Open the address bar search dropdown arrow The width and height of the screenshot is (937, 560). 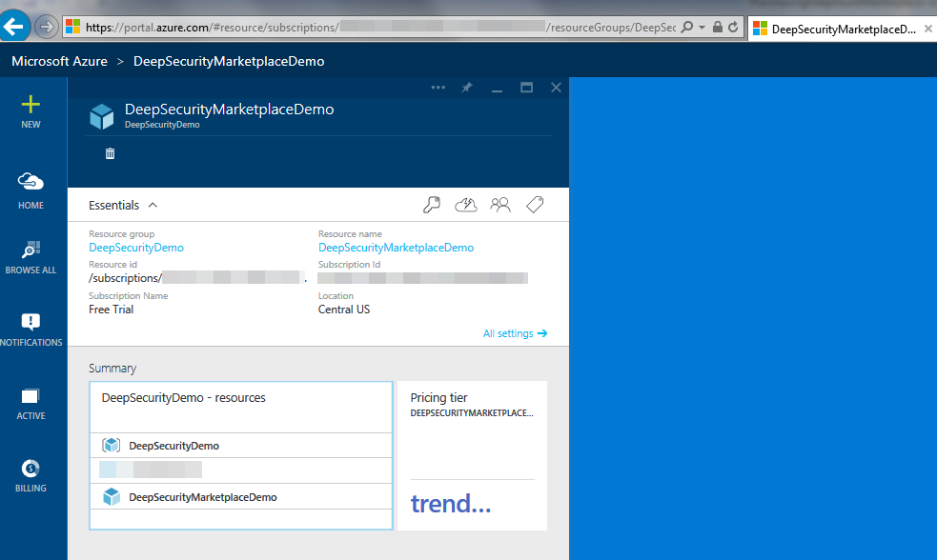point(702,28)
